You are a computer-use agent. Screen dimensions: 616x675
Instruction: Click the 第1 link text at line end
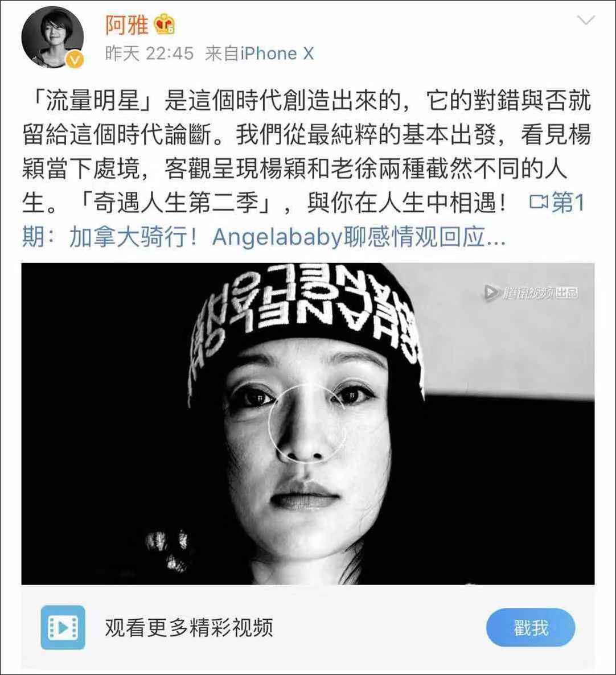(568, 202)
